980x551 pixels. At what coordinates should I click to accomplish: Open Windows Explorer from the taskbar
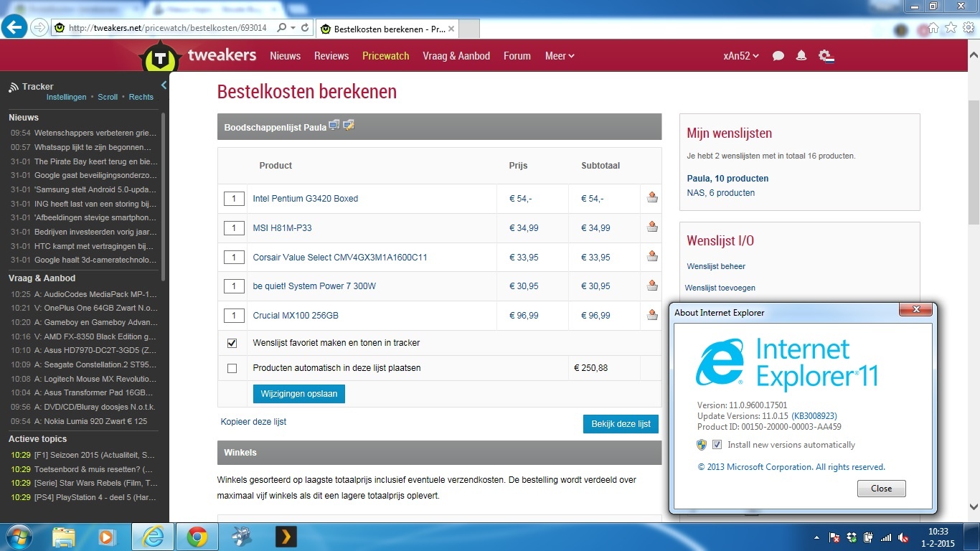pos(64,537)
